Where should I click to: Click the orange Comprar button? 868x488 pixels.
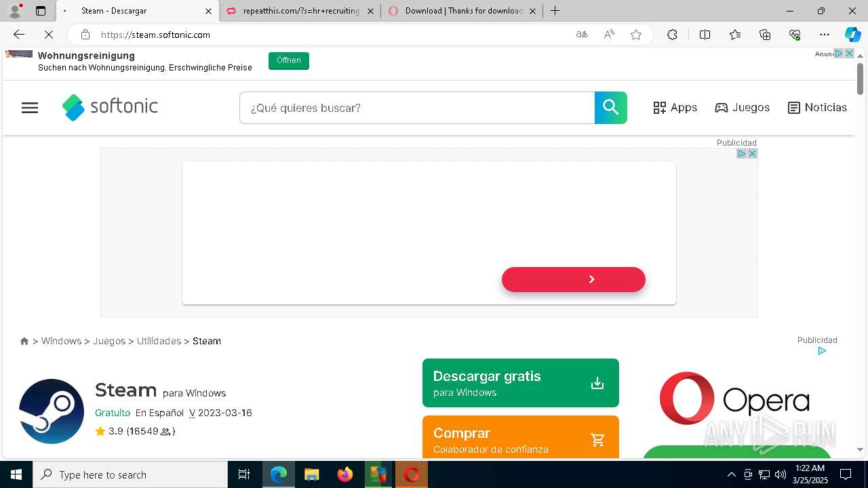pos(521,437)
